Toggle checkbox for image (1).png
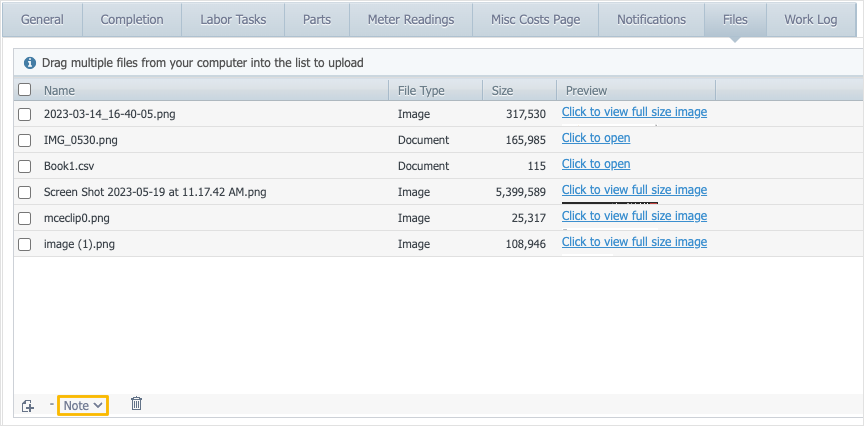This screenshot has width=864, height=426. click(25, 243)
